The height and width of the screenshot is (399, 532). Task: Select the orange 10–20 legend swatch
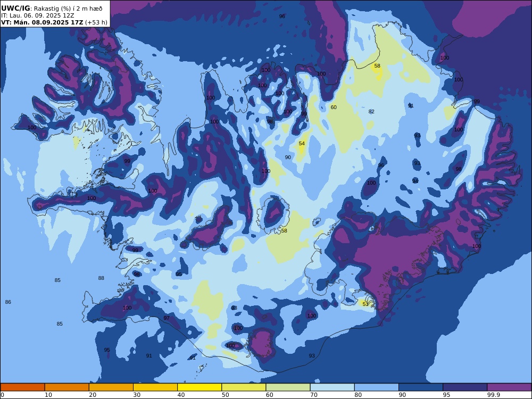[x=67, y=387]
